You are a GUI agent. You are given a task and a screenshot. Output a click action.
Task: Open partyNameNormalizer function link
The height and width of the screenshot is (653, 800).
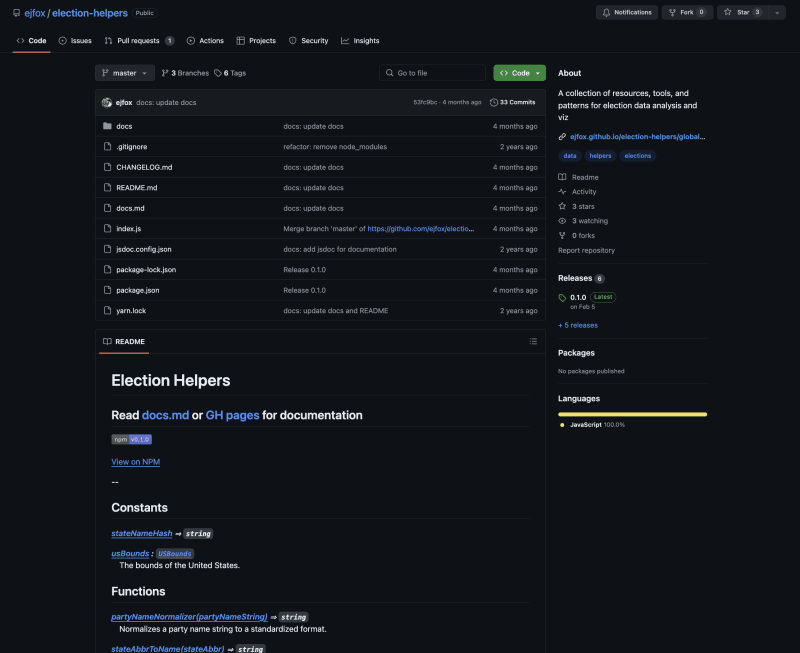coord(189,617)
